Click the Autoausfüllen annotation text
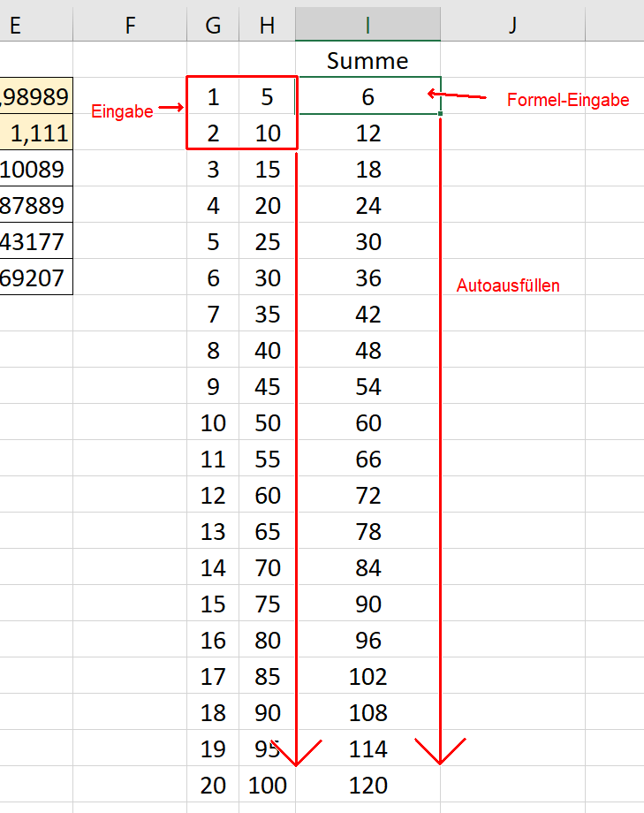Screen dimensions: 644x813 click(508, 285)
